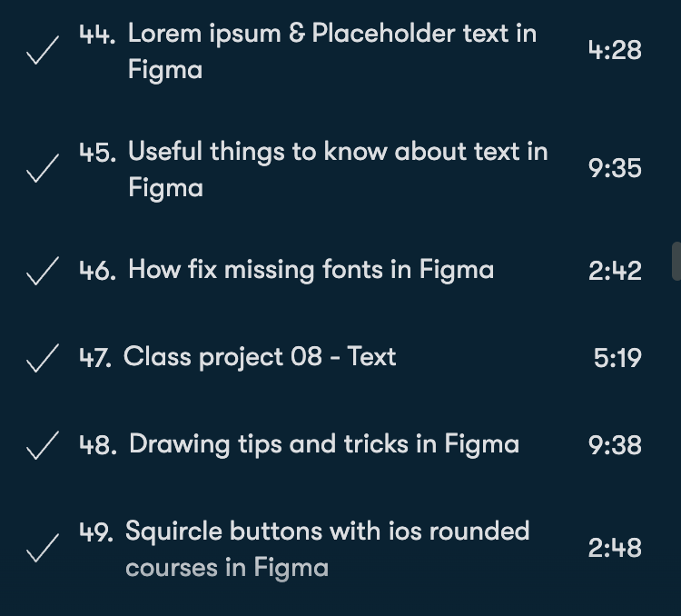This screenshot has width=681, height=616.
Task: Click the 2:42 duration for lesson 46
Action: (x=615, y=271)
